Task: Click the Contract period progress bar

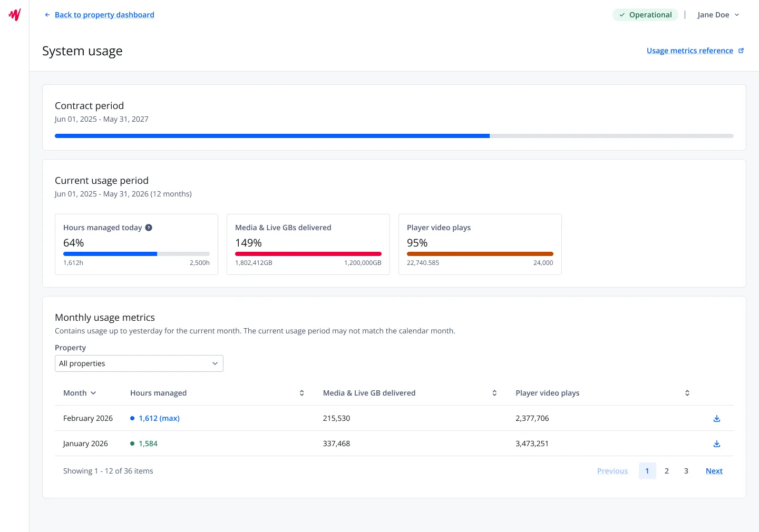Action: (394, 136)
